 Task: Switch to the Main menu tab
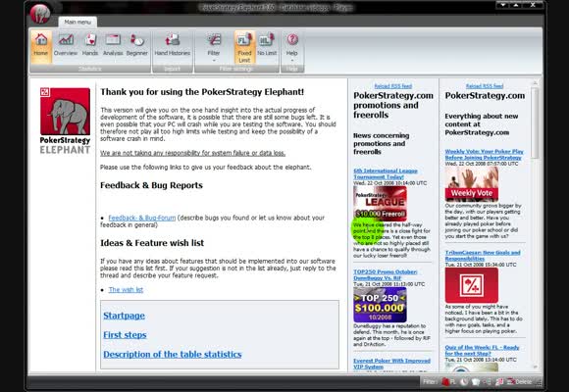(x=78, y=23)
